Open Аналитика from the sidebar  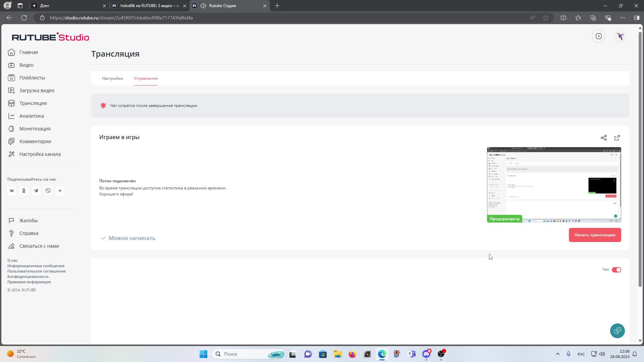pos(32,116)
